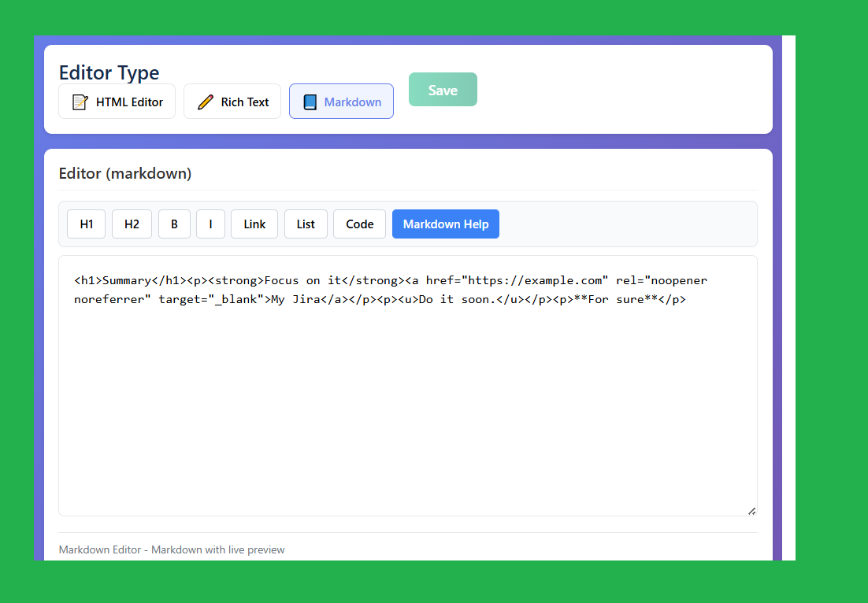
Task: Open Markdown Help
Action: click(x=445, y=224)
